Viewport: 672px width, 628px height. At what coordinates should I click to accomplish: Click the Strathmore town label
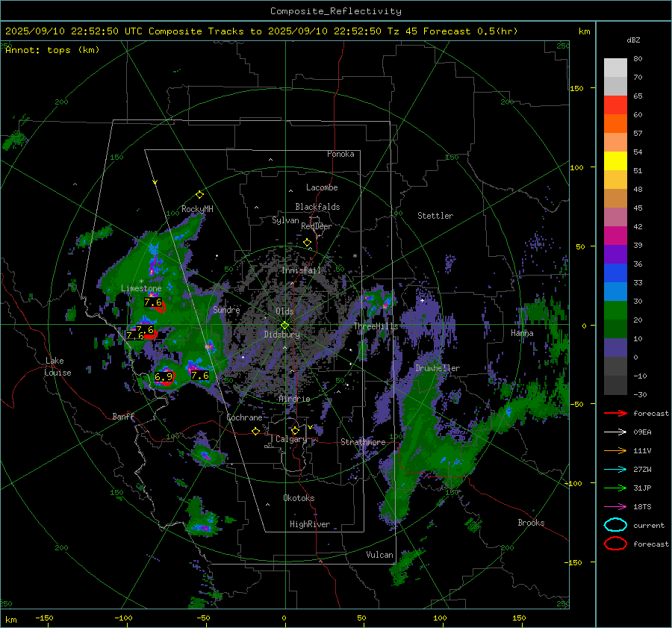tap(363, 442)
